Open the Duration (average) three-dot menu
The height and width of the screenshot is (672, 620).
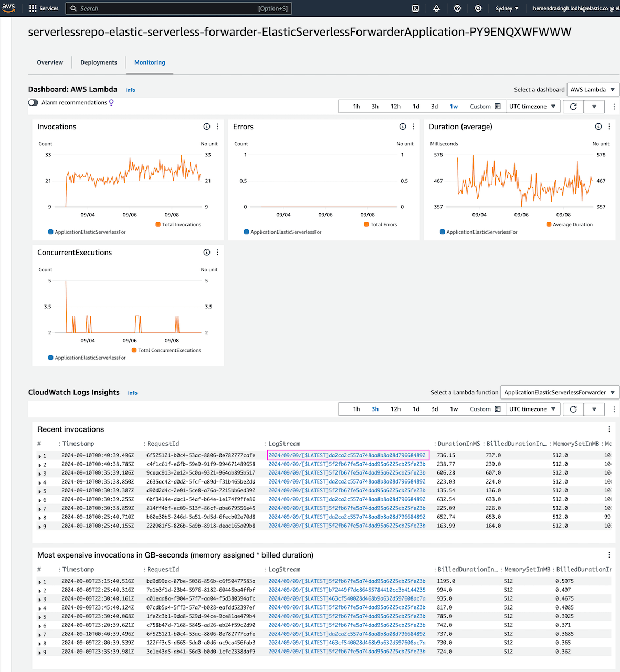click(x=609, y=127)
